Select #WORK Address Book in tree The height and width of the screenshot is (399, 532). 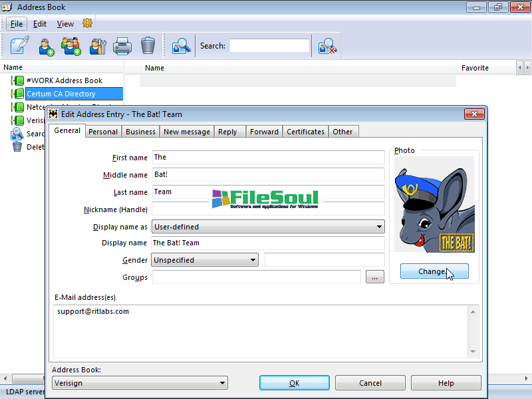click(x=65, y=80)
